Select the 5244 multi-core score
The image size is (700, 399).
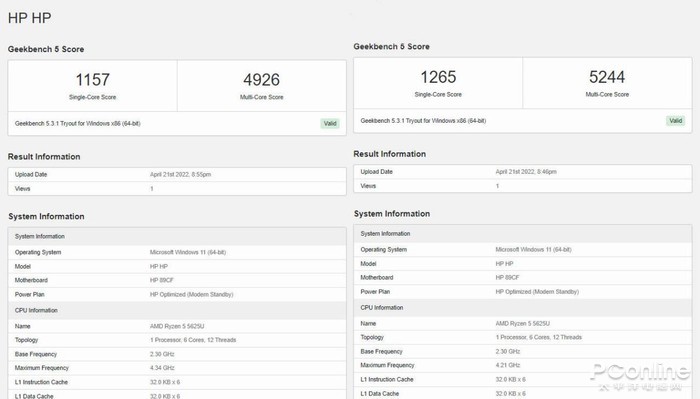click(x=607, y=77)
